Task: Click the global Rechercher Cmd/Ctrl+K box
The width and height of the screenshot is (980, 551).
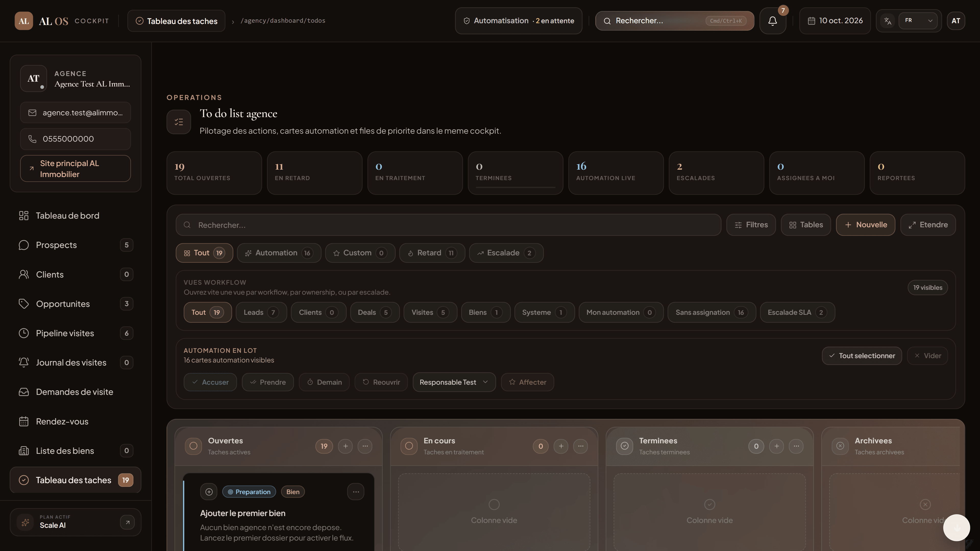Action: (675, 21)
